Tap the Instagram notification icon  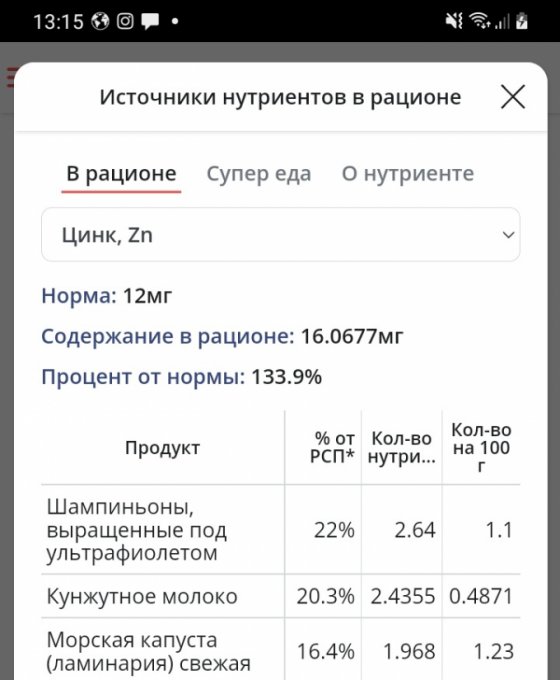click(125, 21)
